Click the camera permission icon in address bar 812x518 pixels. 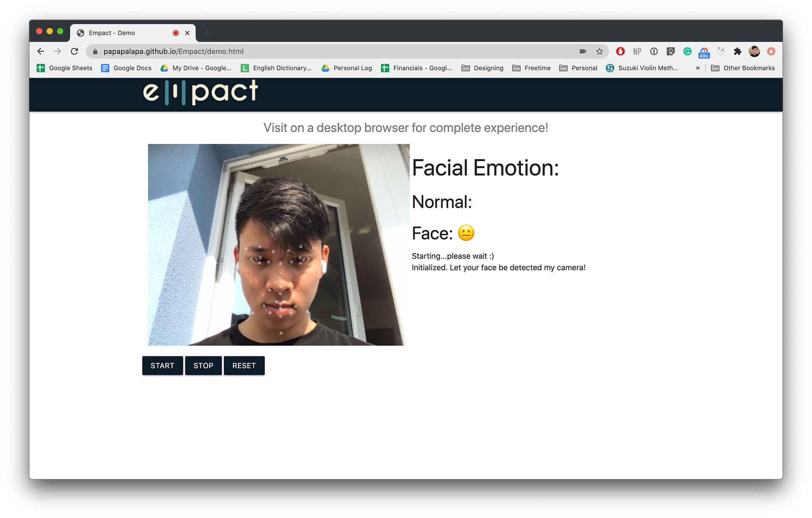tap(583, 51)
